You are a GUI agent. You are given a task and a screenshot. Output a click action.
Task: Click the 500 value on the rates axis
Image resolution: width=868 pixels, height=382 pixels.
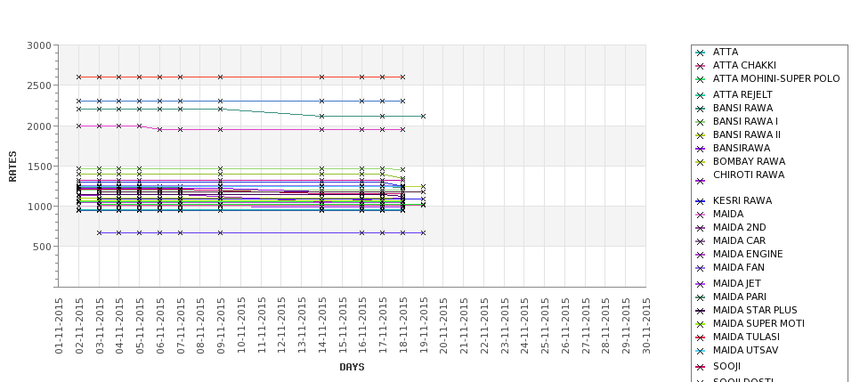tap(43, 247)
